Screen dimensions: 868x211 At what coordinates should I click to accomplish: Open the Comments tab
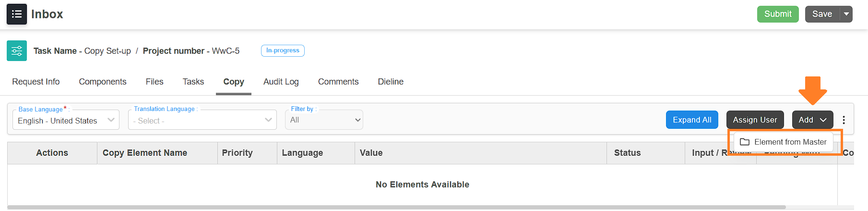(x=338, y=82)
